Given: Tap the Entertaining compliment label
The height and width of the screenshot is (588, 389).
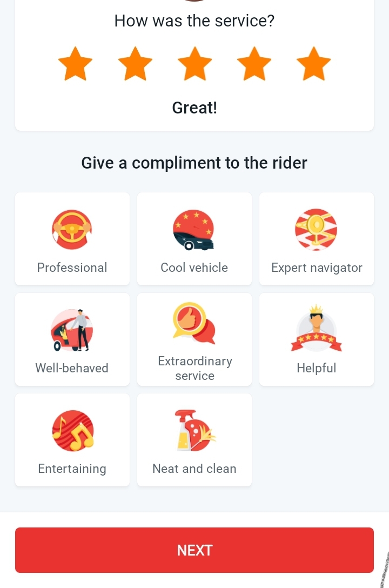Looking at the screenshot, I should 72,469.
